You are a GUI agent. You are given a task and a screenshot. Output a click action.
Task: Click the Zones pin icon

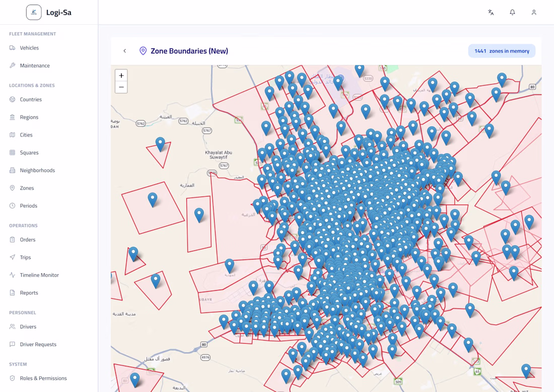(x=13, y=188)
